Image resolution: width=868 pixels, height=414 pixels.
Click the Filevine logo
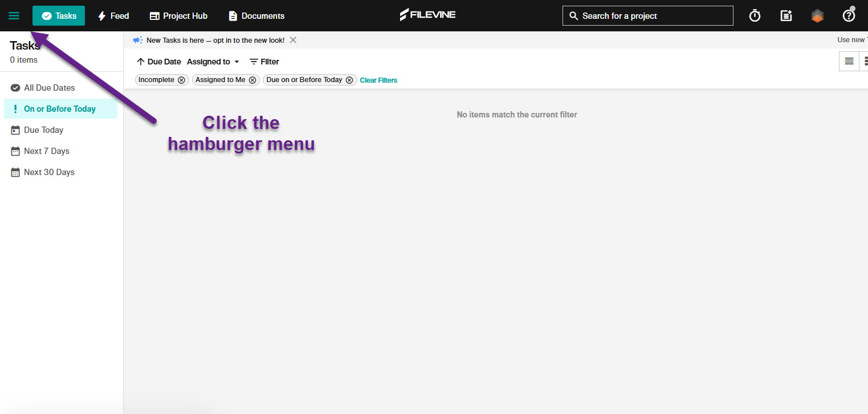tap(427, 15)
